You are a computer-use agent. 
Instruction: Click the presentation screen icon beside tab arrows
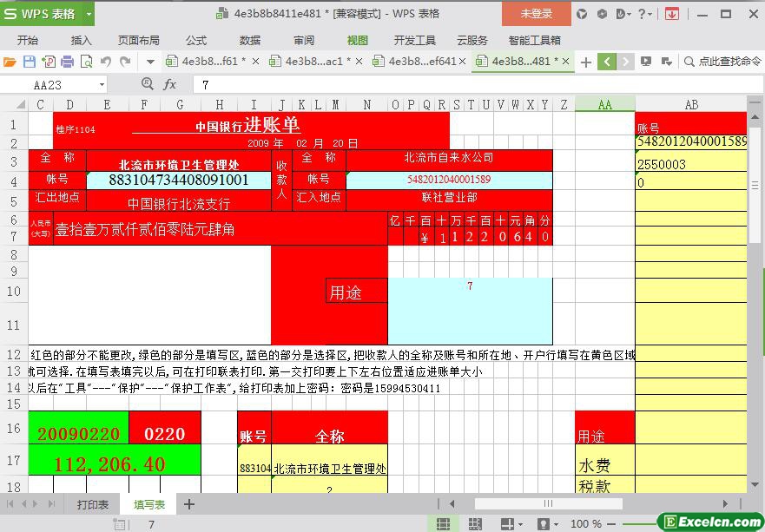pyautogui.click(x=646, y=62)
